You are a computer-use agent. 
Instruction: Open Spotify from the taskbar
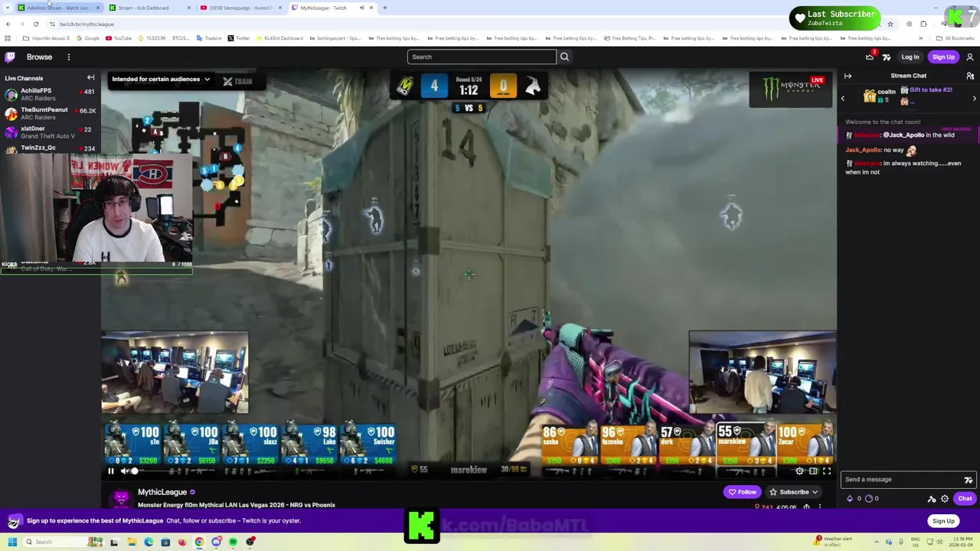[233, 542]
